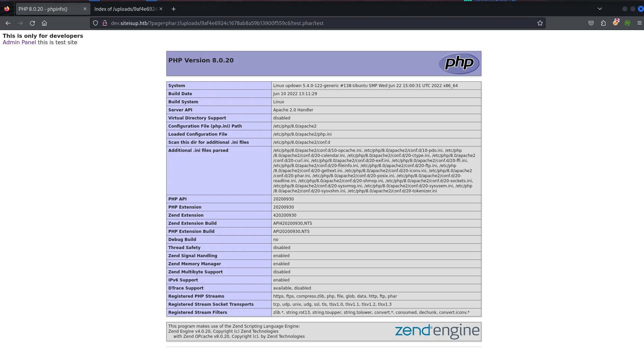Click the Virtual Directory Support label
This screenshot has height=353, width=644.
point(197,118)
